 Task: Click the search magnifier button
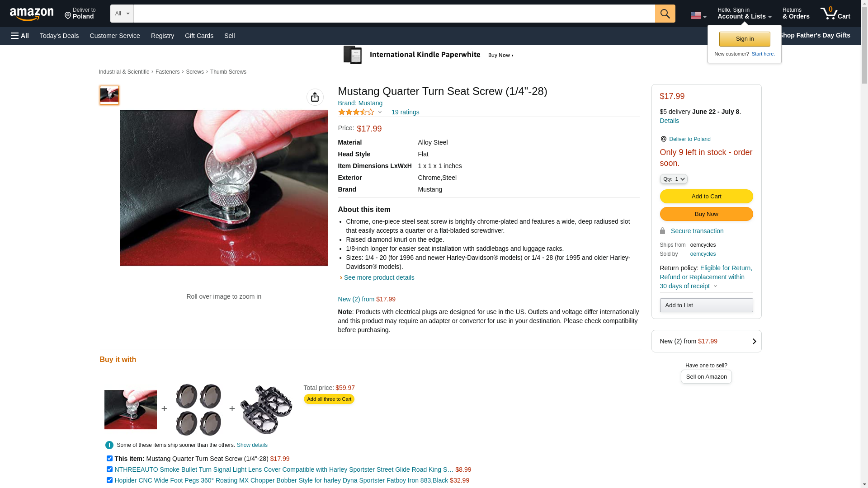coord(665,14)
